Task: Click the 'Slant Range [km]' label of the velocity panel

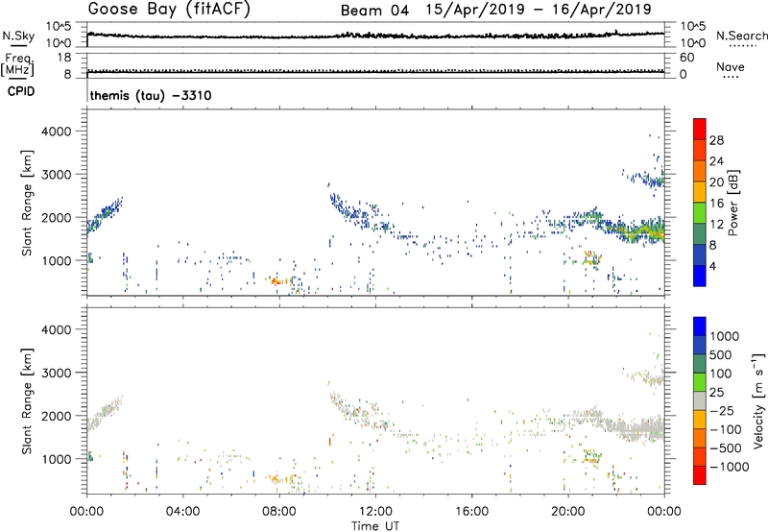Action: [27, 400]
